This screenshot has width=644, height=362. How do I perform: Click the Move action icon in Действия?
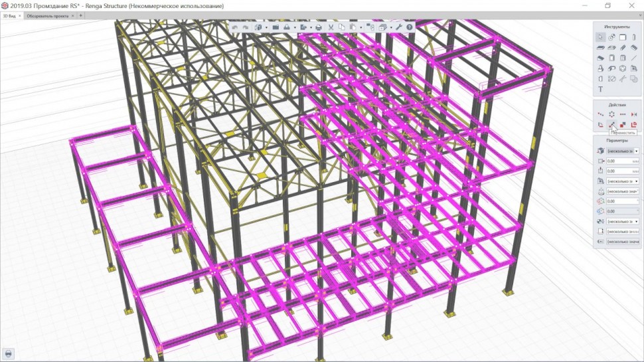611,124
